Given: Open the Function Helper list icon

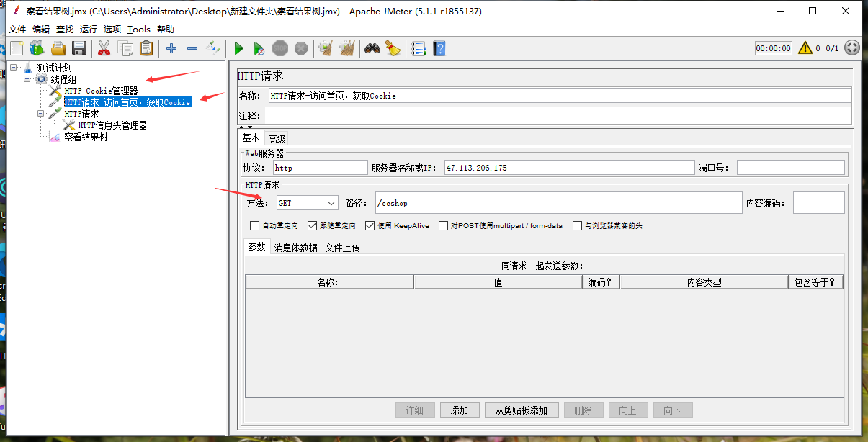Looking at the screenshot, I should click(418, 48).
